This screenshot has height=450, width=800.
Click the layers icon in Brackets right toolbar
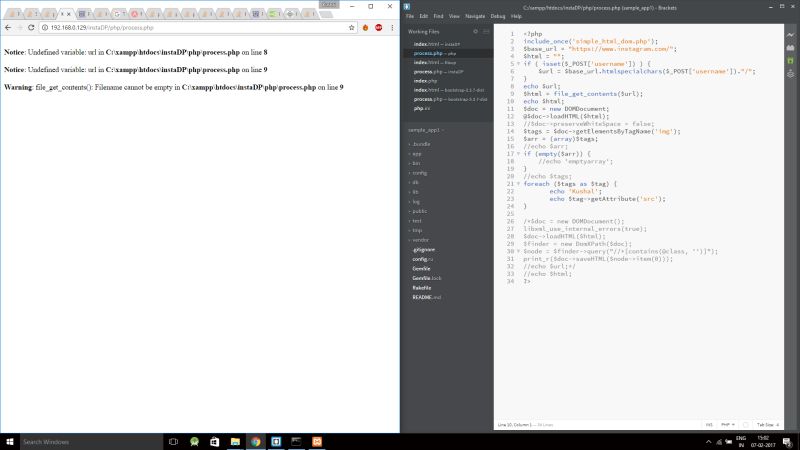(x=790, y=74)
